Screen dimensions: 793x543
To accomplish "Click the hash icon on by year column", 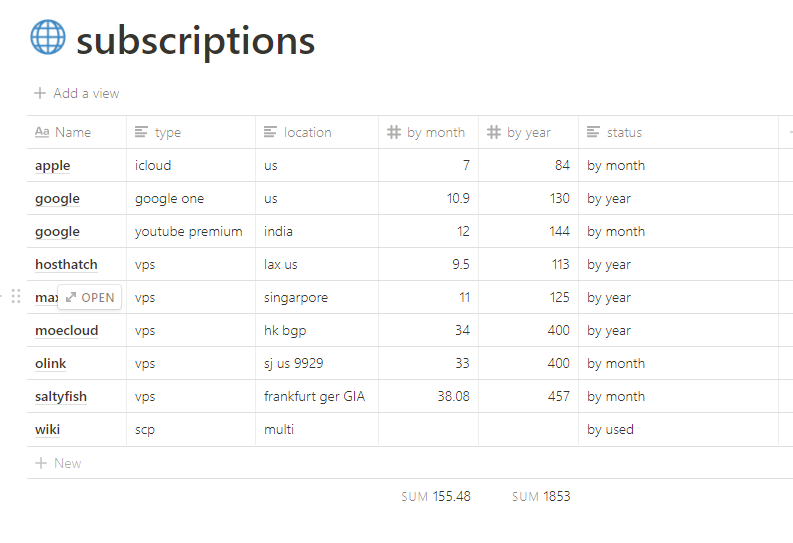I will coord(494,132).
